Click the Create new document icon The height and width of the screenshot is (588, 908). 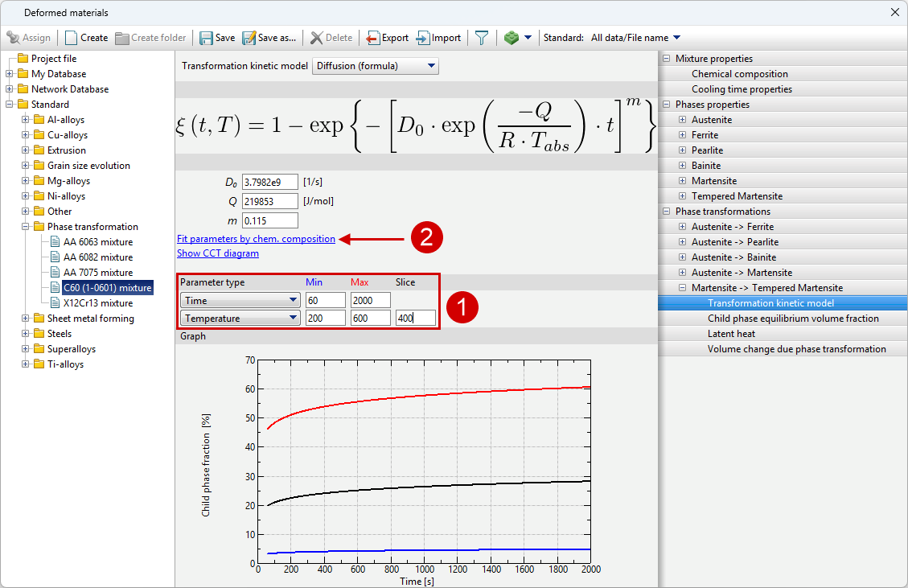(72, 38)
